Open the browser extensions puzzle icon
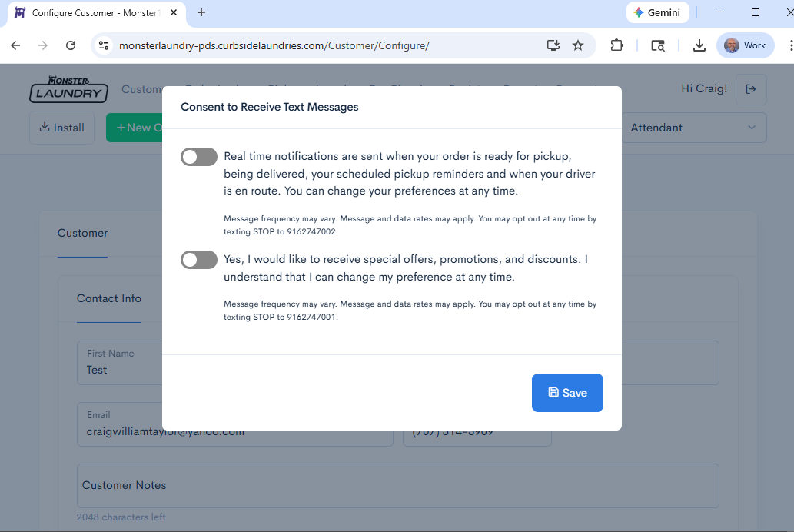Viewport: 794px width, 532px height. point(616,45)
